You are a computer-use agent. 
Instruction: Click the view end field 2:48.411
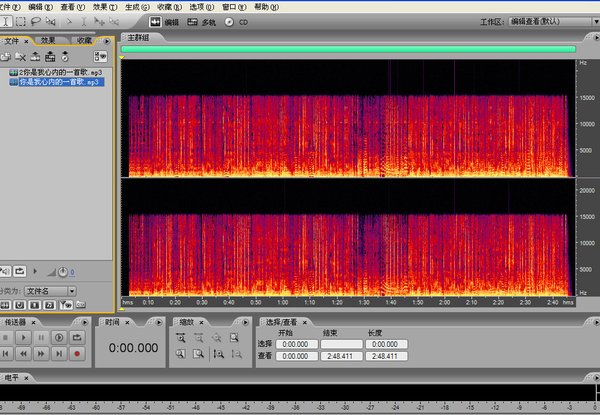[x=341, y=356]
